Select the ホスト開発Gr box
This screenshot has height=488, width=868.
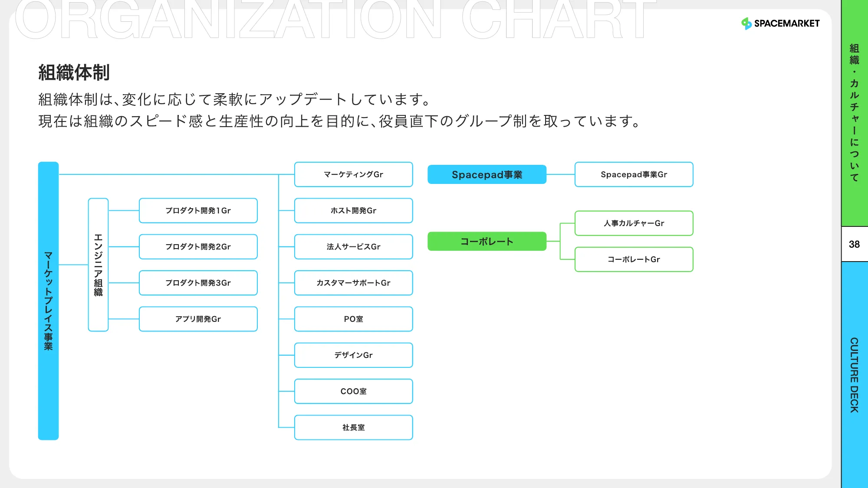point(354,210)
